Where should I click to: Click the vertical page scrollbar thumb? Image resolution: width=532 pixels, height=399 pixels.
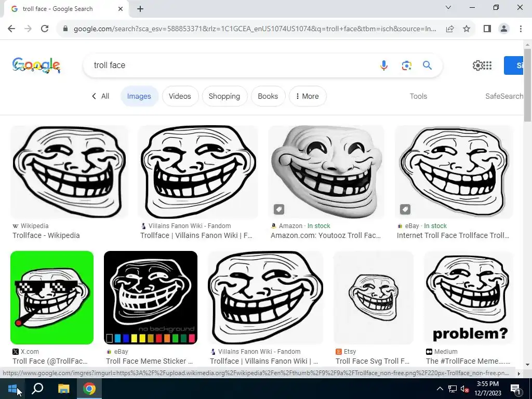click(527, 85)
